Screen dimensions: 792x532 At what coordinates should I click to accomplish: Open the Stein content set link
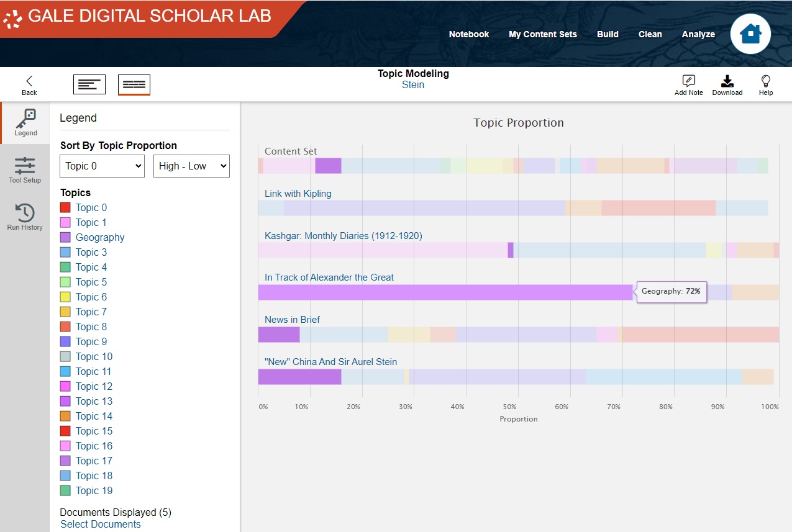413,85
